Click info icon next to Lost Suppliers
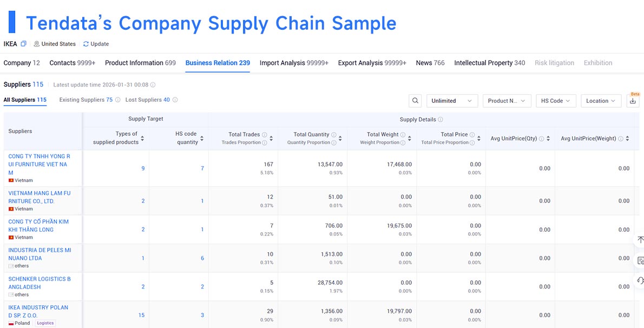644x328 pixels. coord(175,100)
